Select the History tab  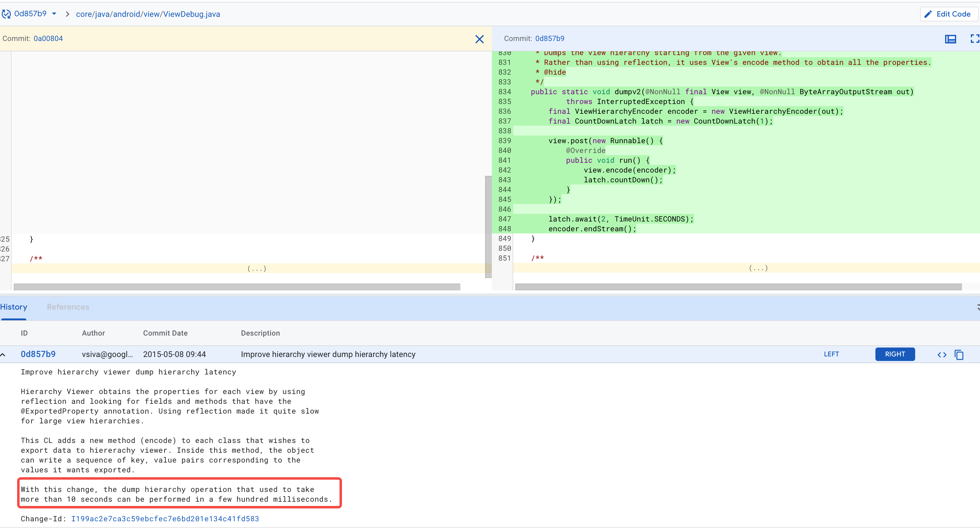click(x=14, y=307)
